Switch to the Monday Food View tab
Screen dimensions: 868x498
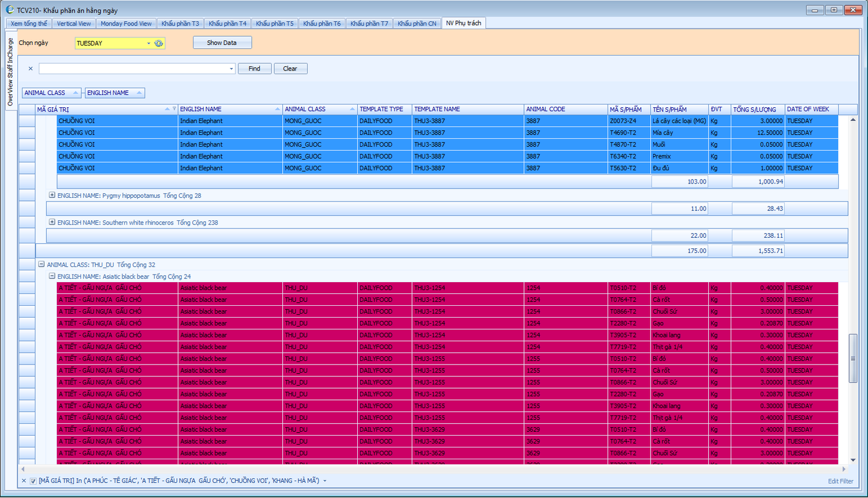(126, 24)
